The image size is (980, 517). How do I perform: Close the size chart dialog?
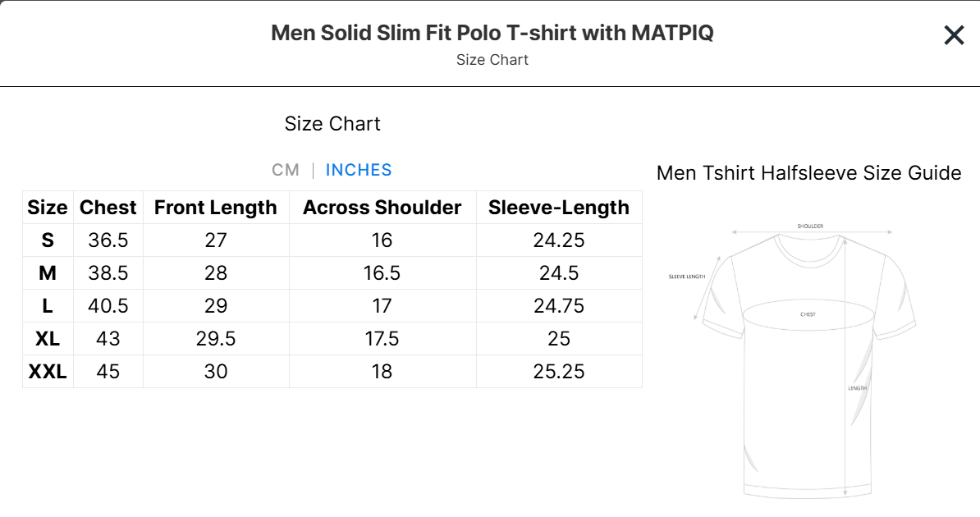(954, 35)
